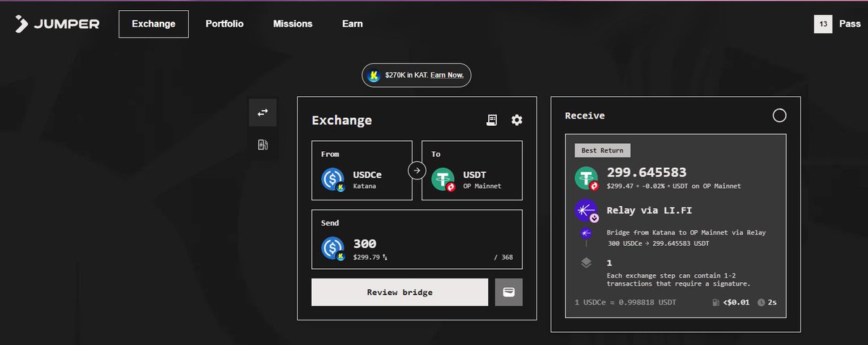Click the rate 1 USDCe ≈ 0.998818 USDT
868x345 pixels.
tap(625, 301)
